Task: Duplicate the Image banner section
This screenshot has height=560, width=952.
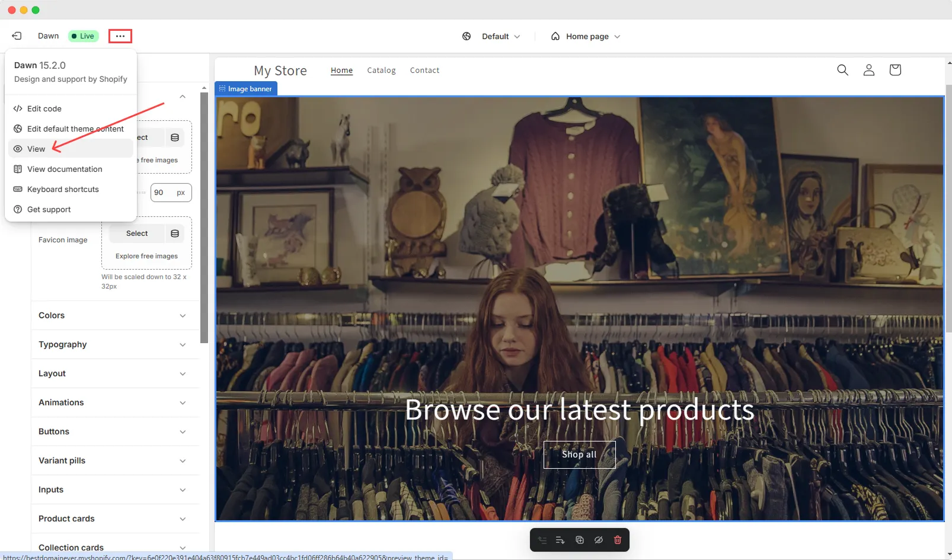Action: coord(580,540)
